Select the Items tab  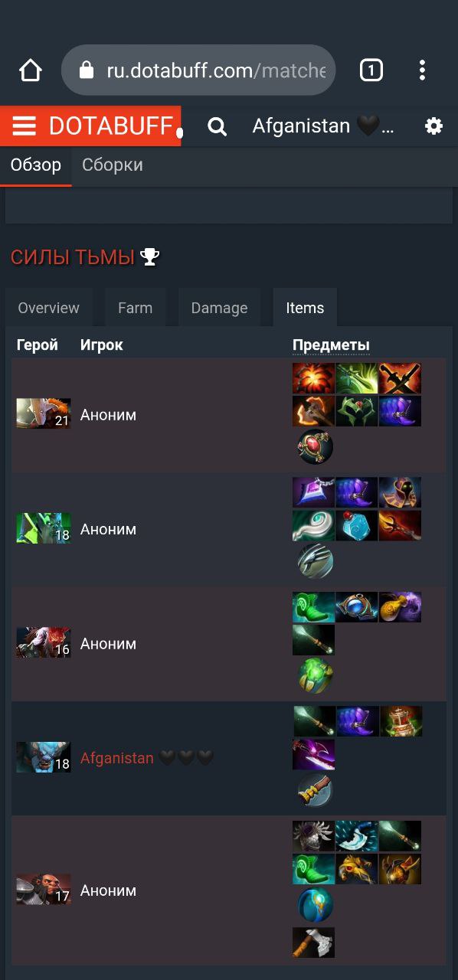tap(305, 308)
